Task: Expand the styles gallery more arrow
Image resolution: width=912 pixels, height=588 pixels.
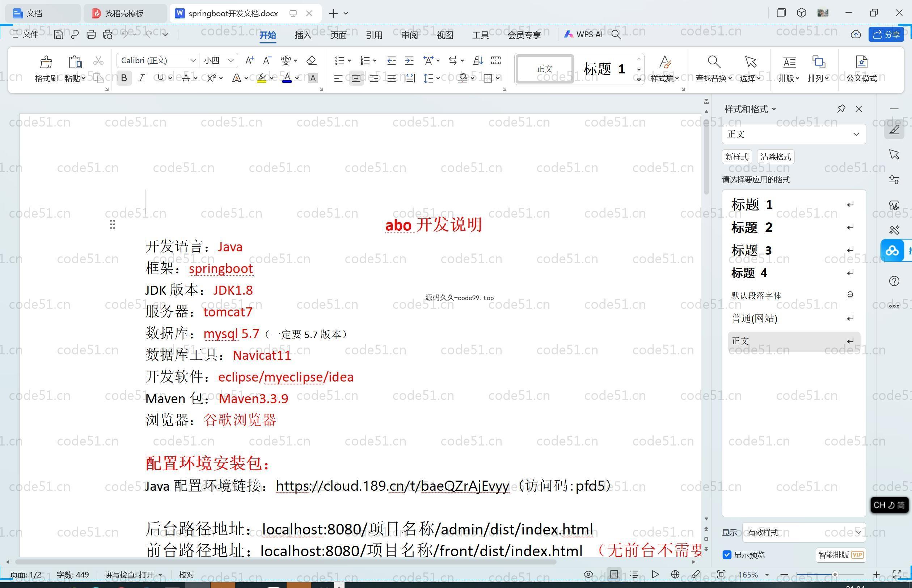Action: pyautogui.click(x=638, y=79)
